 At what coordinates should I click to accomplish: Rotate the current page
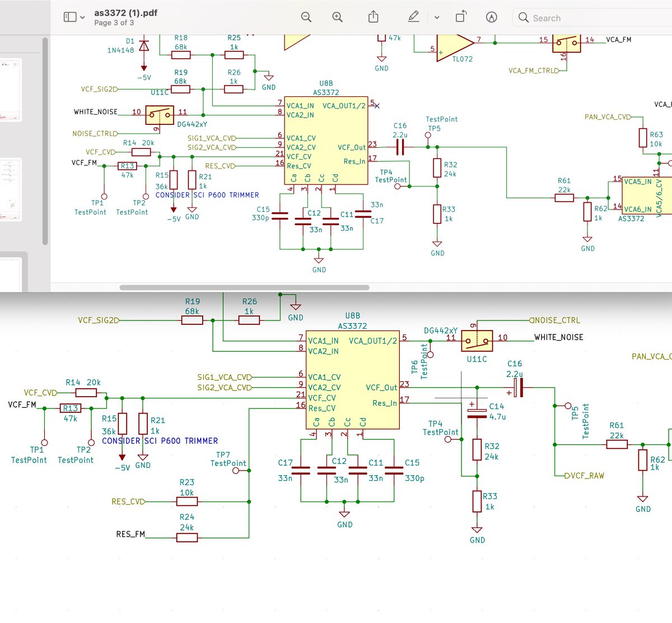461,17
